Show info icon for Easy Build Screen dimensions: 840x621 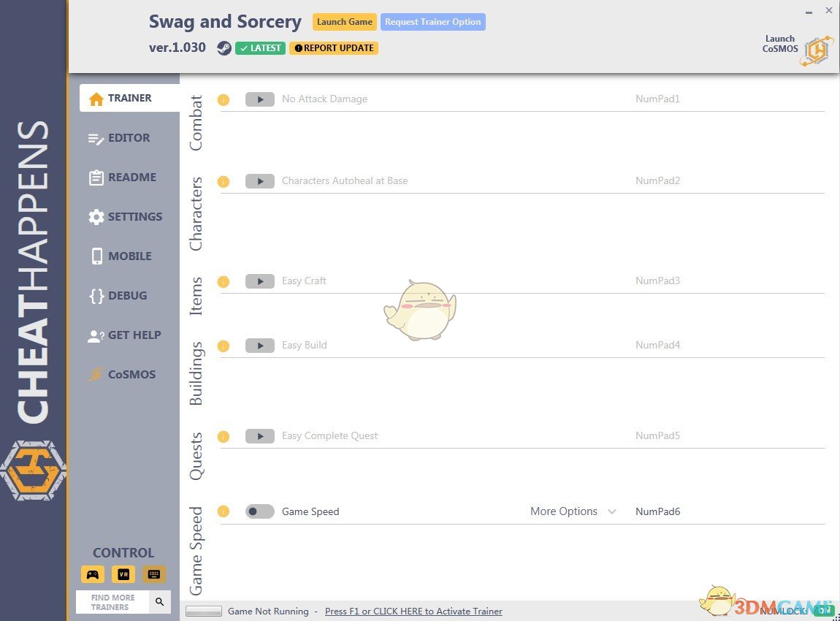pos(224,346)
